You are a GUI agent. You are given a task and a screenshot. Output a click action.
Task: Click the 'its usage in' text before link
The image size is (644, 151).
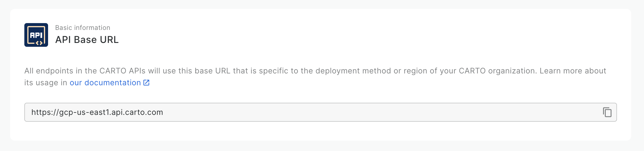click(x=46, y=83)
